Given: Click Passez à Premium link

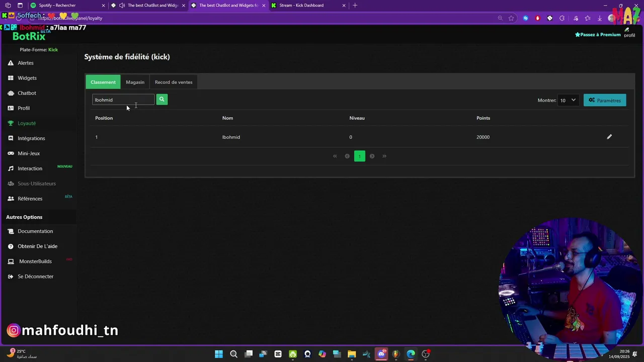Looking at the screenshot, I should point(598,35).
